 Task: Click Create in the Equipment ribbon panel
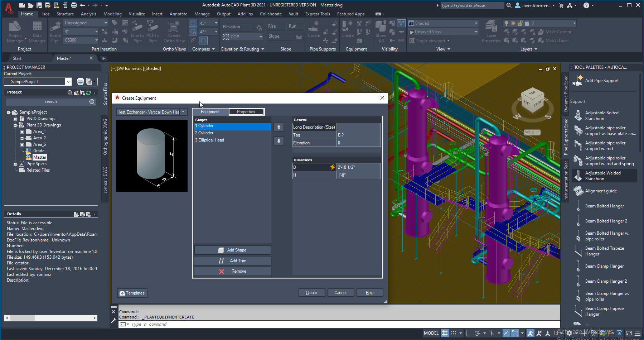(348, 29)
